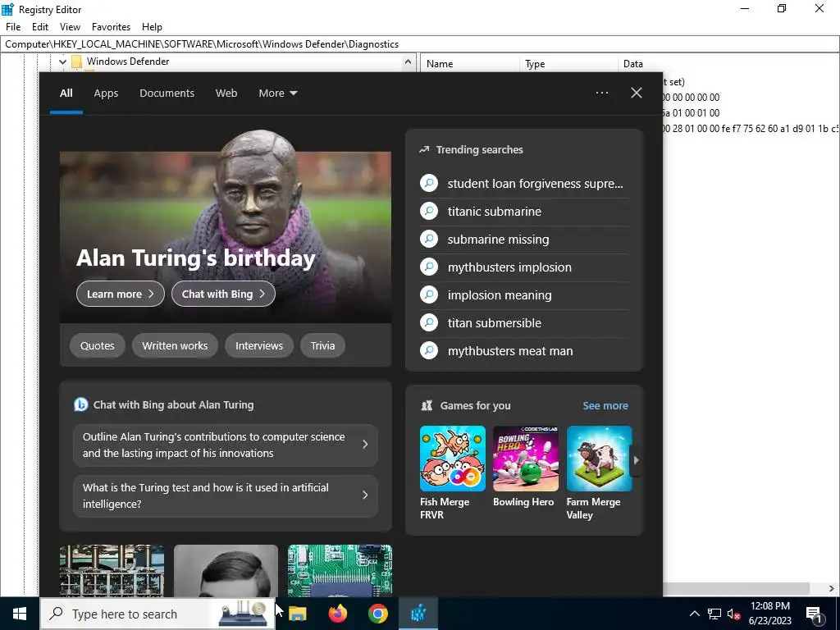The width and height of the screenshot is (840, 630).
Task: Launch Firefox from taskbar
Action: click(337, 614)
